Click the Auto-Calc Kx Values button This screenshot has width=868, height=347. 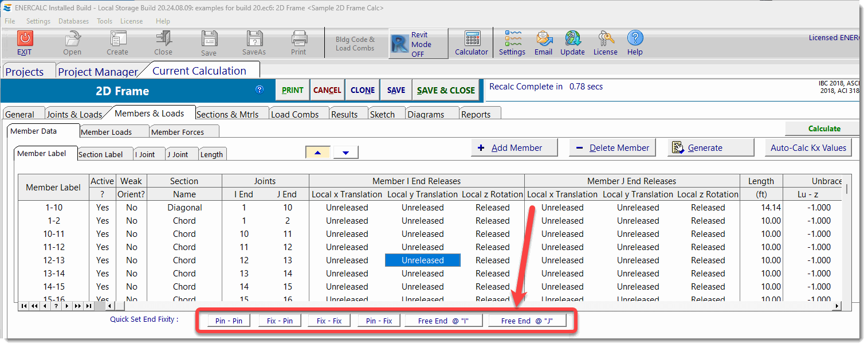(808, 147)
